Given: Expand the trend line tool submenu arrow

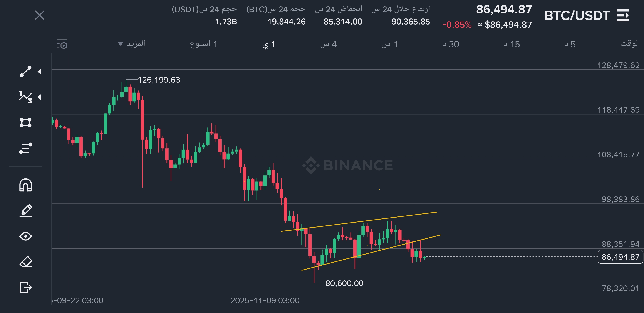Looking at the screenshot, I should click(x=39, y=72).
